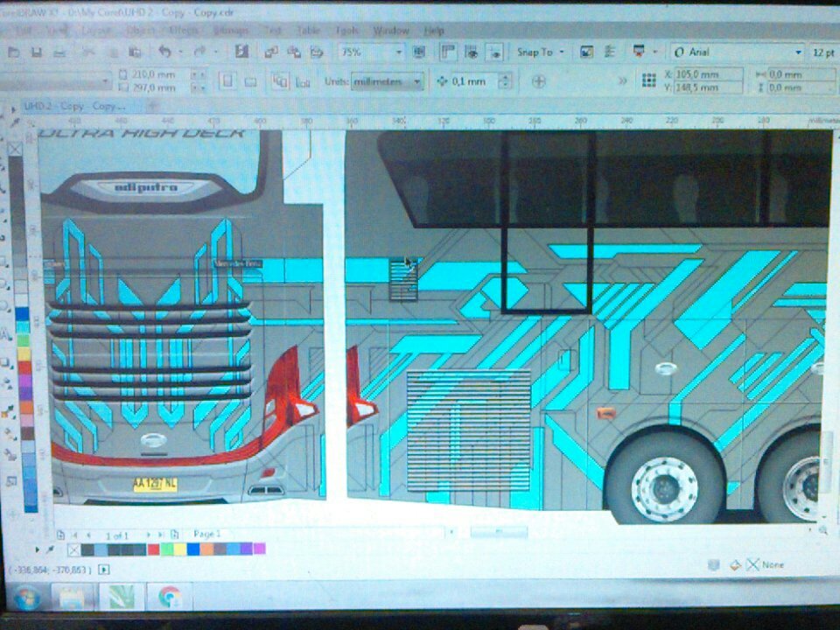Open Windows Start orb
Screen dimensions: 840x630
pos(25,597)
